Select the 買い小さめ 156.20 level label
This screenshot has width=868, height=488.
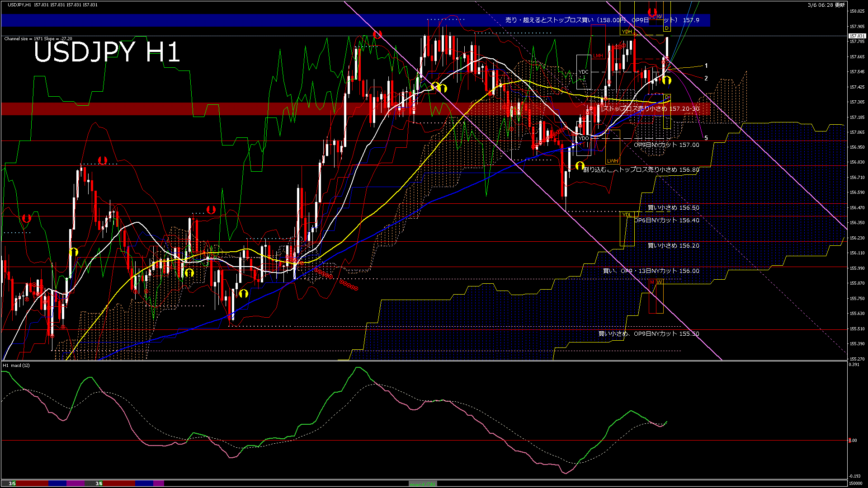[673, 246]
